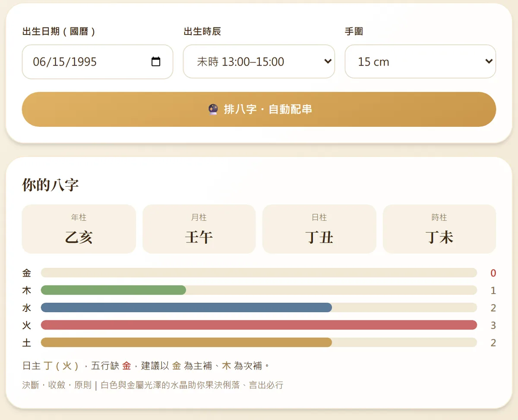Click the 手圍 label
The image size is (518, 420).
click(x=354, y=31)
